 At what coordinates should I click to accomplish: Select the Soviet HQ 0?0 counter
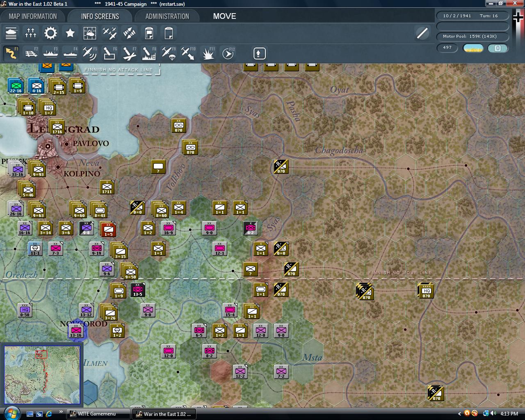click(x=426, y=291)
